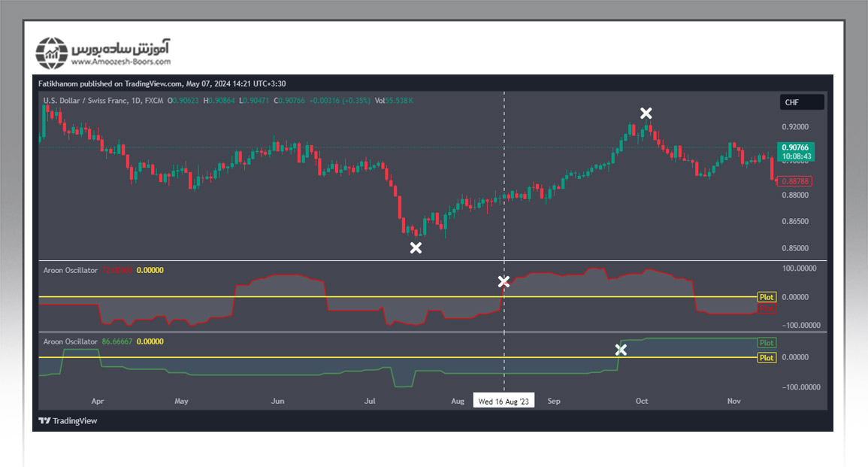This screenshot has width=868, height=467.
Task: Click the white X marker at October price peak
Action: click(x=646, y=114)
